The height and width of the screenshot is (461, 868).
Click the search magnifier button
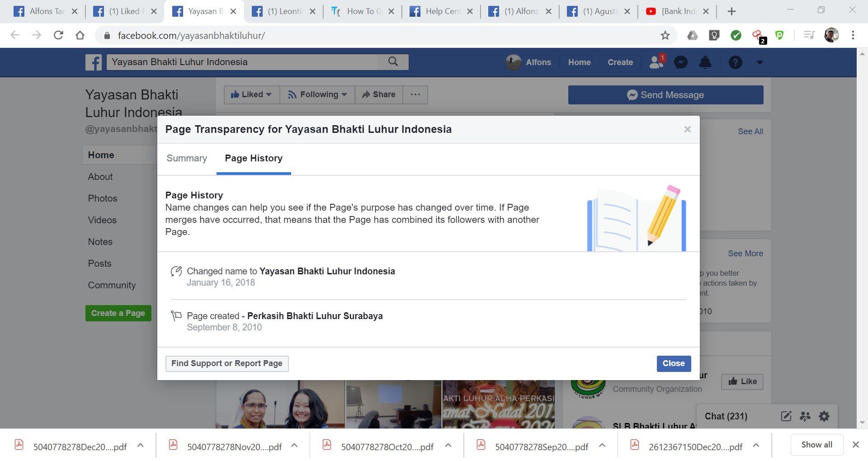tap(393, 62)
